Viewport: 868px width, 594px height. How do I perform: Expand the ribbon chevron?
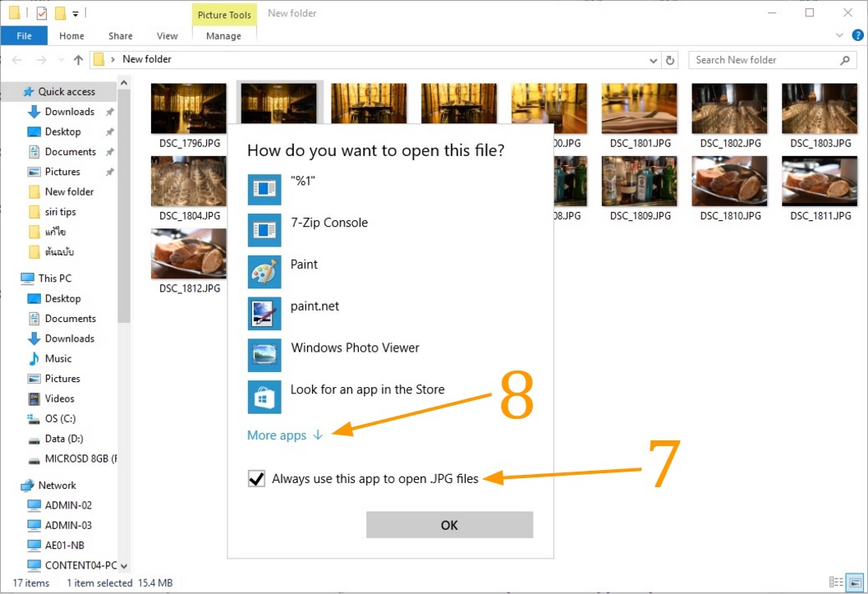pyautogui.click(x=839, y=35)
